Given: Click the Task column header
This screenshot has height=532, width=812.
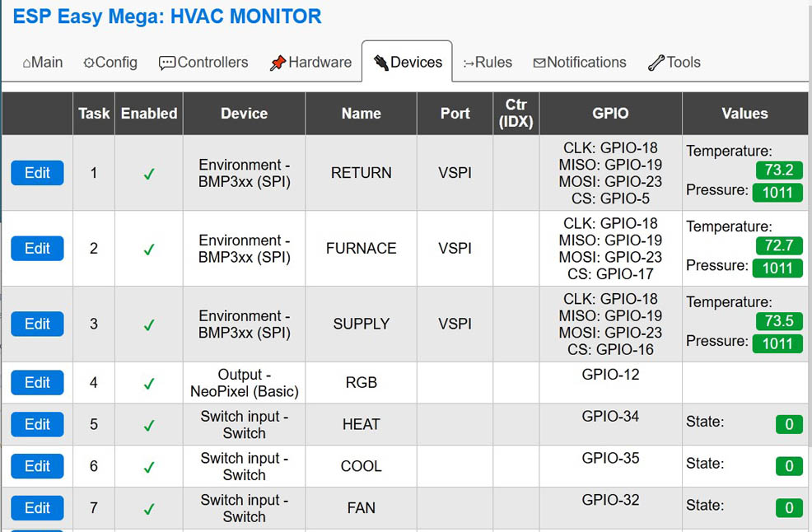Looking at the screenshot, I should click(94, 114).
